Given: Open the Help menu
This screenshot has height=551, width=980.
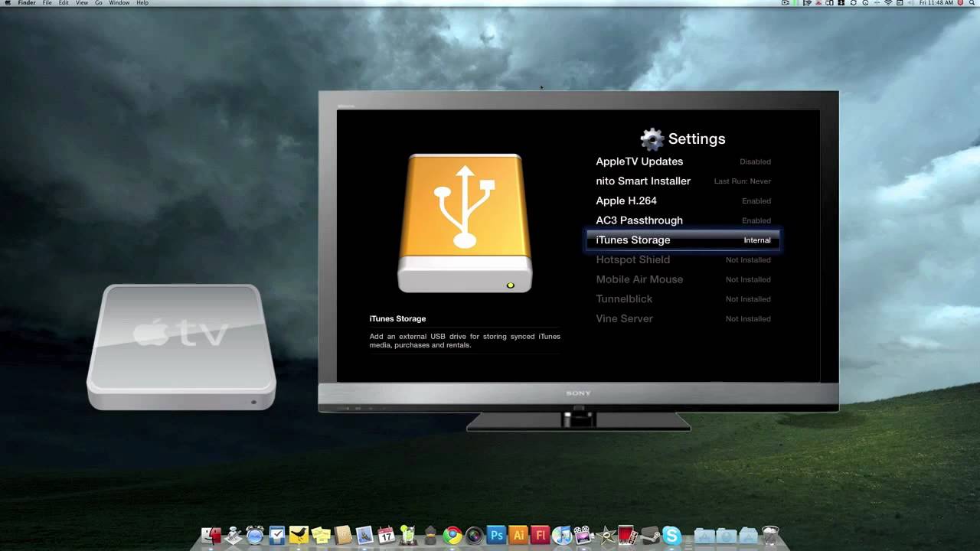Looking at the screenshot, I should pos(142,3).
